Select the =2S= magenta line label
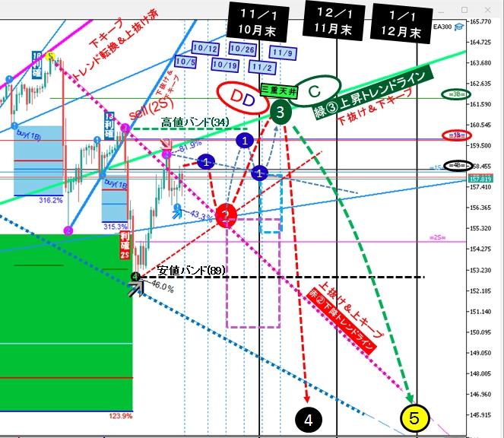The width and height of the screenshot is (504, 438). tap(437, 238)
